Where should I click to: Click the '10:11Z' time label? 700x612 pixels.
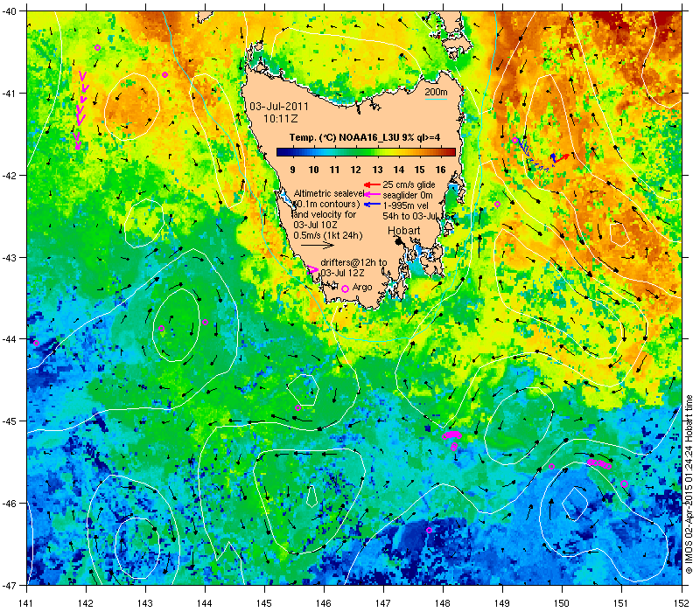[280, 119]
